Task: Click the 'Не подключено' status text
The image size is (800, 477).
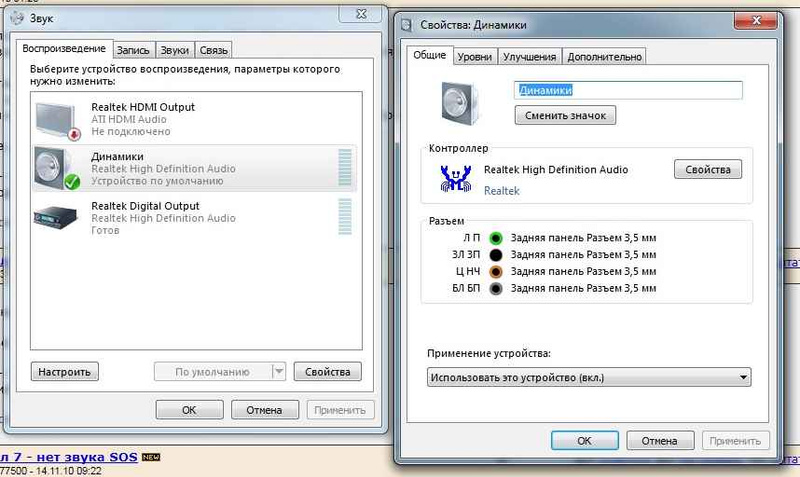Action: (x=131, y=131)
